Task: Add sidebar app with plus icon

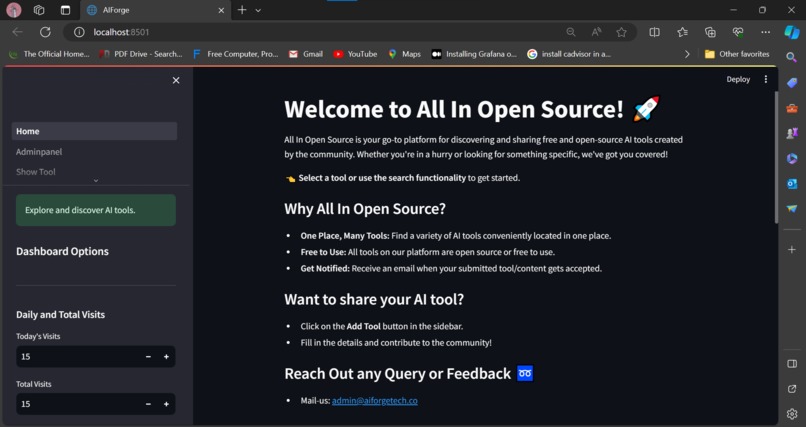Action: [x=792, y=249]
